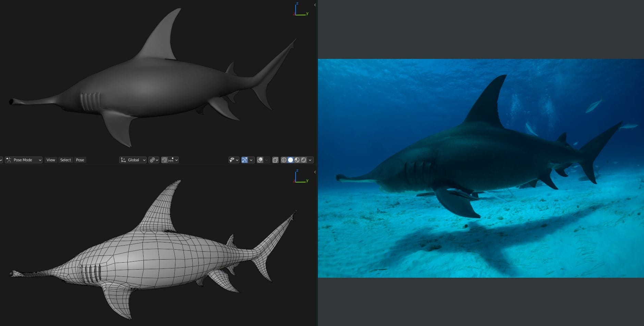Toggle the show overlays button
This screenshot has height=326, width=644.
pos(260,160)
